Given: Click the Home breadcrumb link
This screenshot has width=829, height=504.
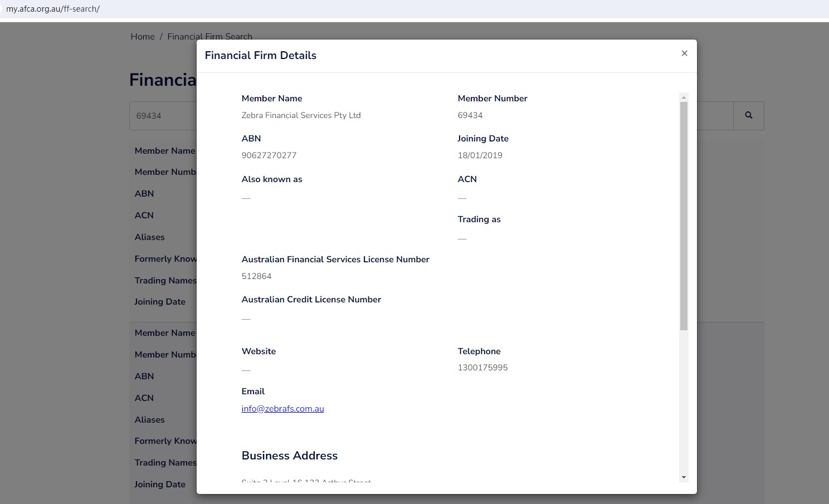Looking at the screenshot, I should (143, 37).
